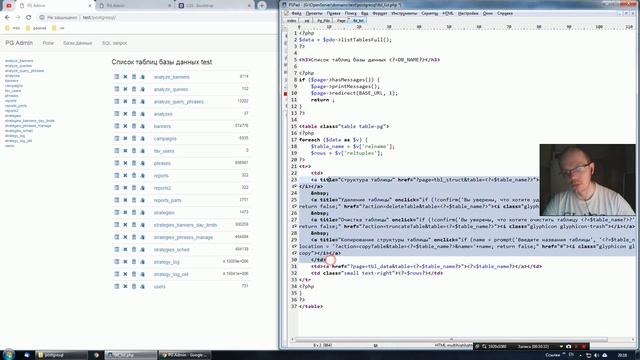640x360 pixels.
Task: Switch to Page file tab in PSPad
Action: tap(341, 20)
